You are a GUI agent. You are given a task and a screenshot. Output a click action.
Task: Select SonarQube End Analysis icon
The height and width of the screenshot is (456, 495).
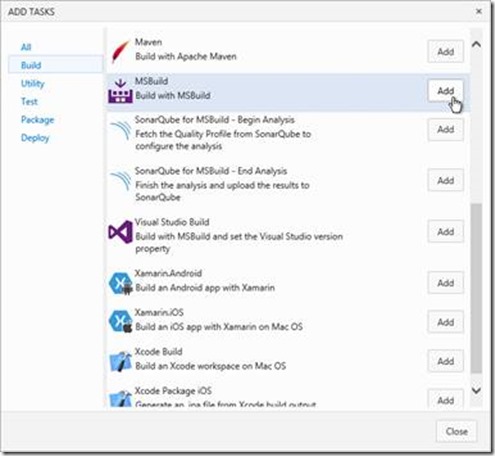120,181
